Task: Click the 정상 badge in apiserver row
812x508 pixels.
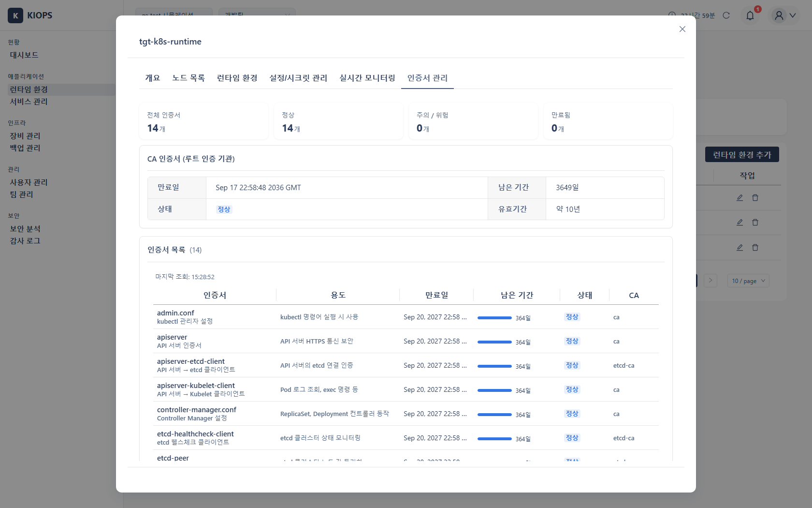Action: coord(572,341)
